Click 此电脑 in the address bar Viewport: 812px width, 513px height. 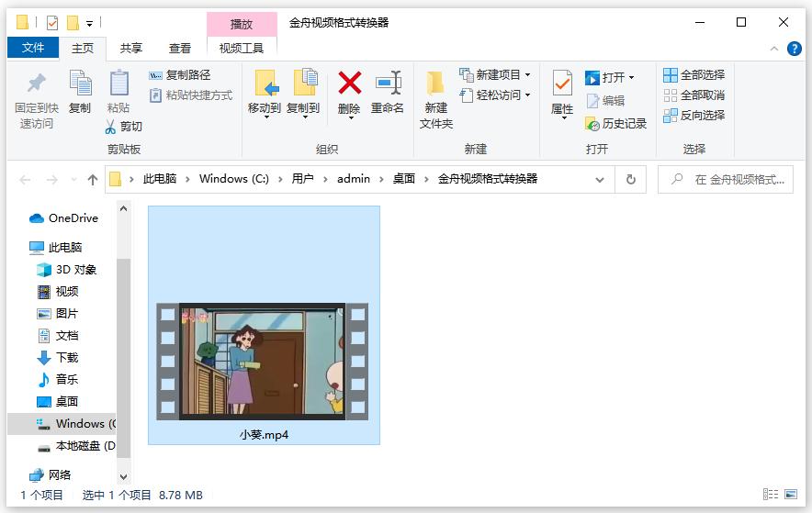click(x=160, y=179)
